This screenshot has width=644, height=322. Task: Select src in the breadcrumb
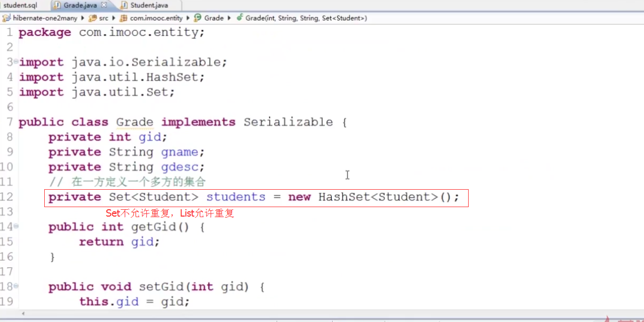coord(104,18)
